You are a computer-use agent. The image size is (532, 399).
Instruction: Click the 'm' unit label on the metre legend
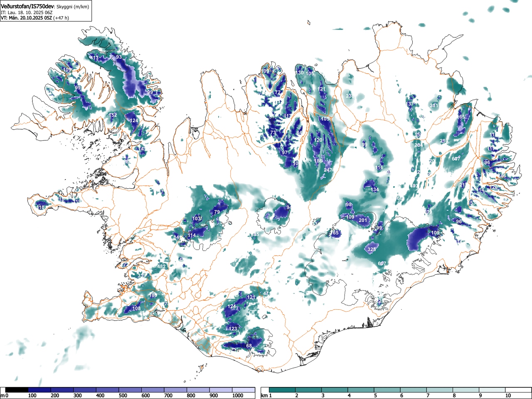point(3,396)
